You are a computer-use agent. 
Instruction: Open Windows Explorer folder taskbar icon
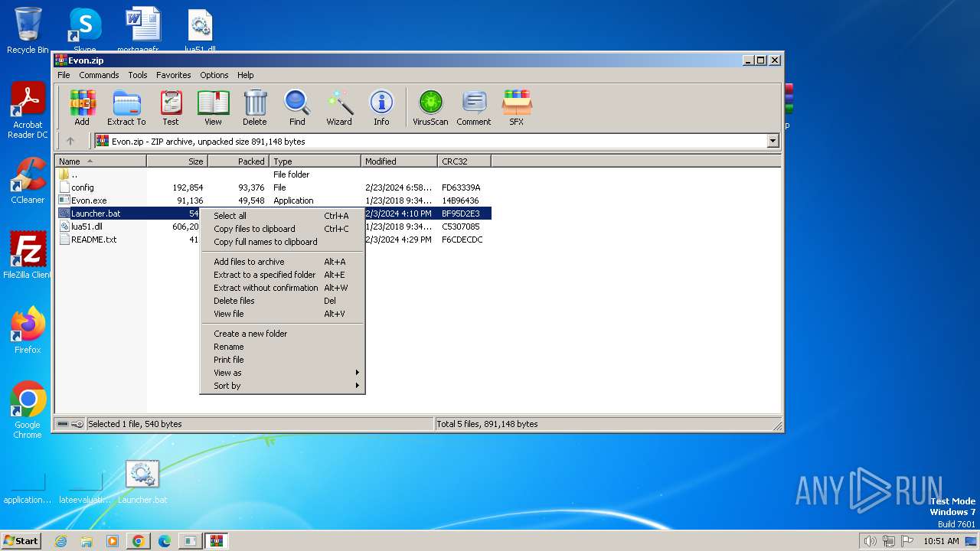coord(87,541)
